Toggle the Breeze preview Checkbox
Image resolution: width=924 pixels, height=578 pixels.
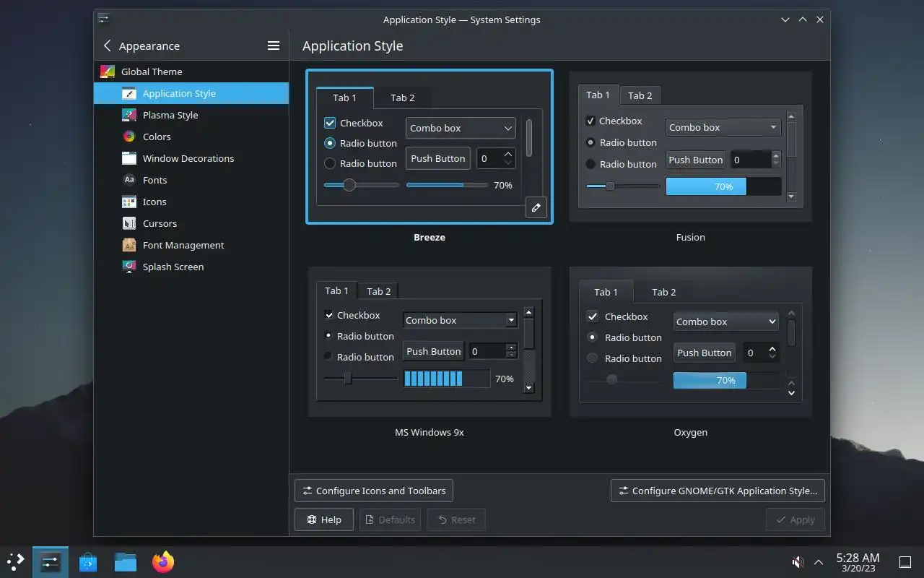point(330,123)
